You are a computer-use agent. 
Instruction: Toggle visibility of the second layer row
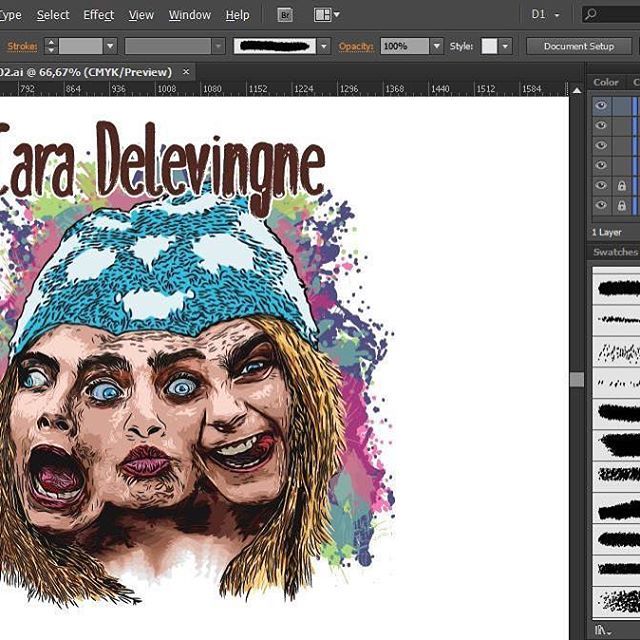tap(601, 125)
